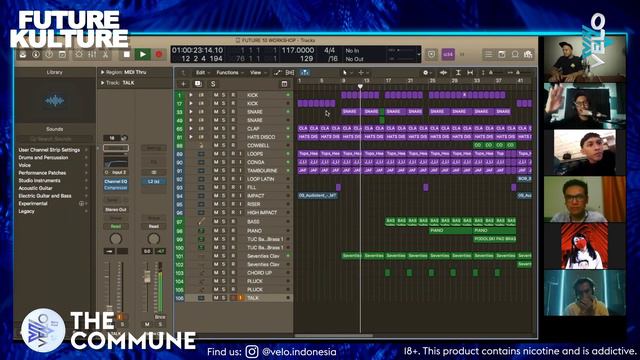Start recording with the red Record button
Viewport: 640px width, 360px height.
(x=159, y=54)
